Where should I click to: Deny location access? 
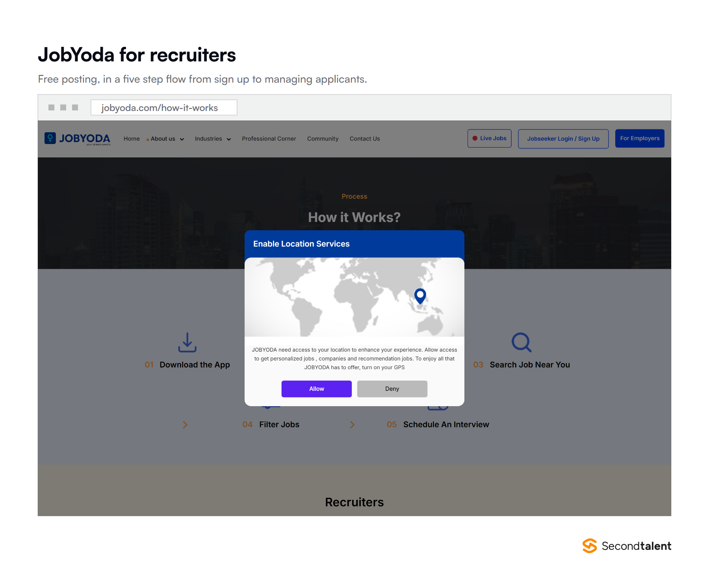(392, 389)
